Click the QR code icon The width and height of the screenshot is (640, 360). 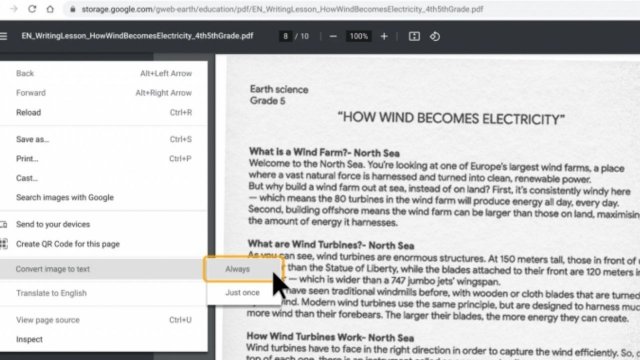pos(4,244)
